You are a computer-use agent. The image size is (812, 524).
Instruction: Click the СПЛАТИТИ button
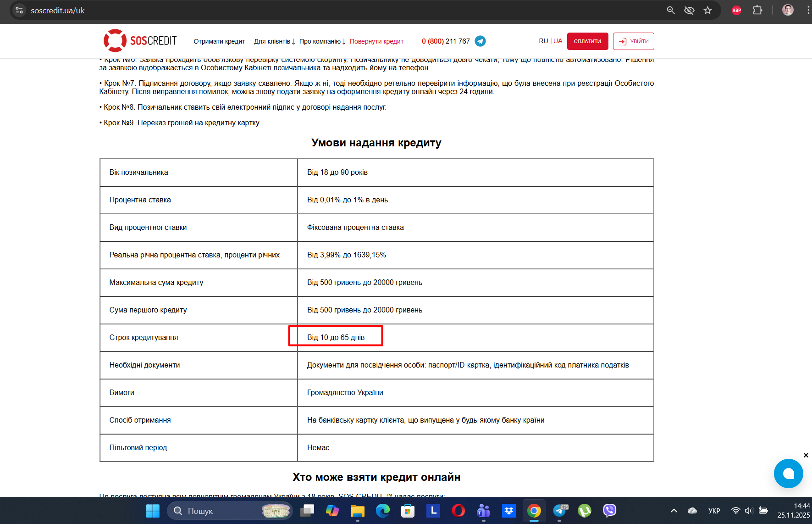(x=587, y=41)
